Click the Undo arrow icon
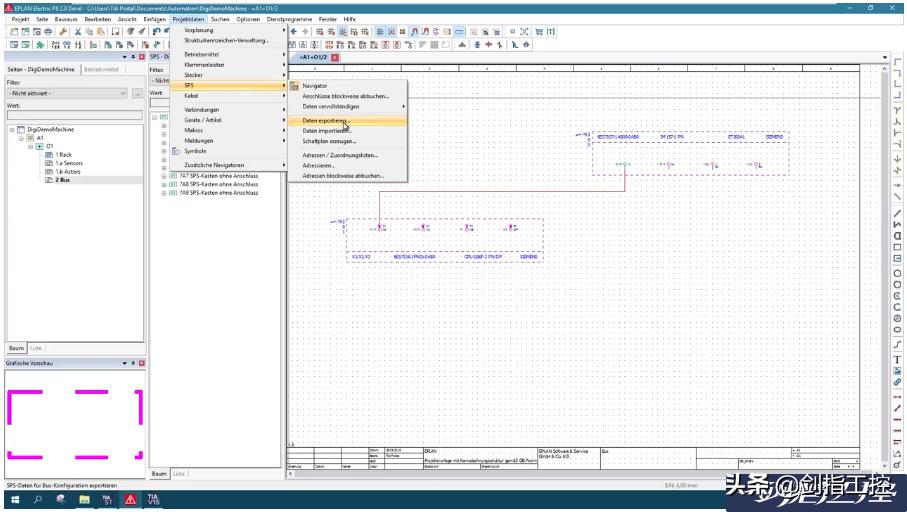This screenshot has height=512, width=907. pos(157,31)
